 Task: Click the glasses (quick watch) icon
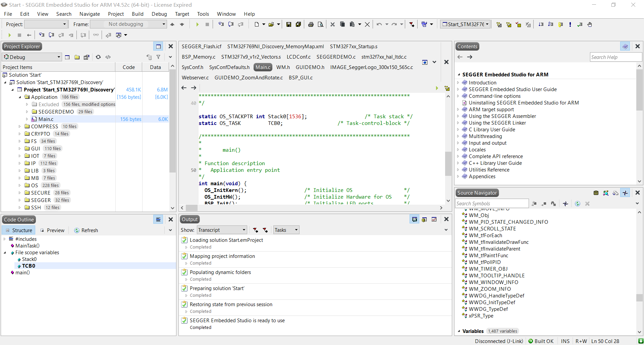point(96,35)
